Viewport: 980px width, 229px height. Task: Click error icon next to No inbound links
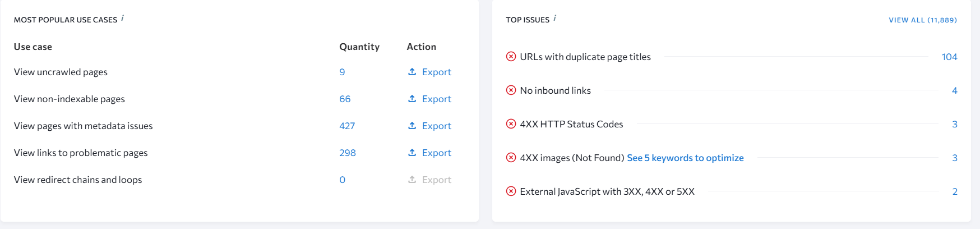click(511, 90)
